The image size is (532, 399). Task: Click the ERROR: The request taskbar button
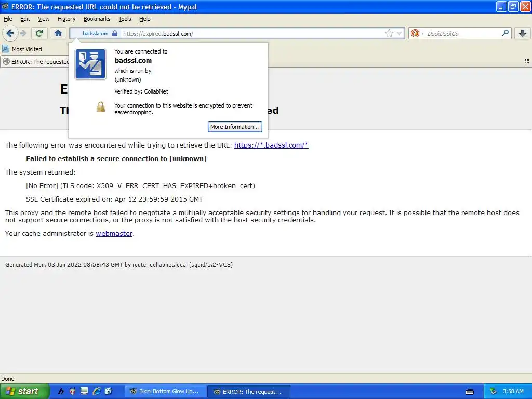pyautogui.click(x=249, y=392)
